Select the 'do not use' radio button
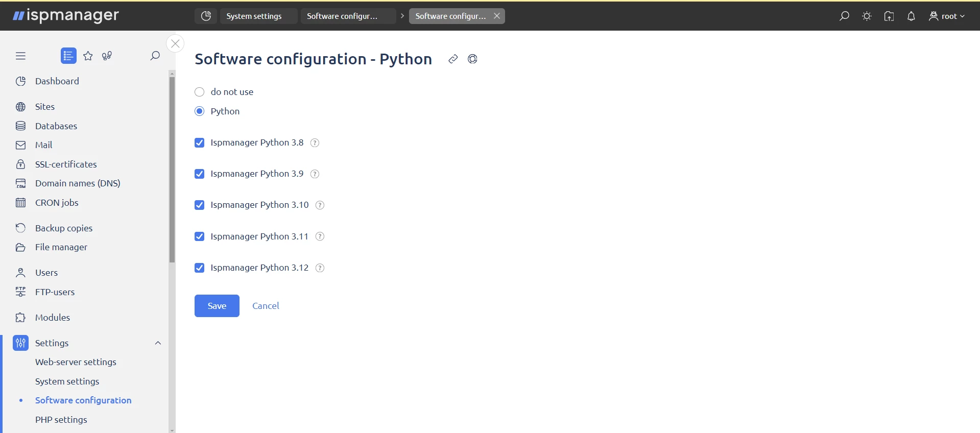Screen dimensions: 980x433 click(x=199, y=92)
